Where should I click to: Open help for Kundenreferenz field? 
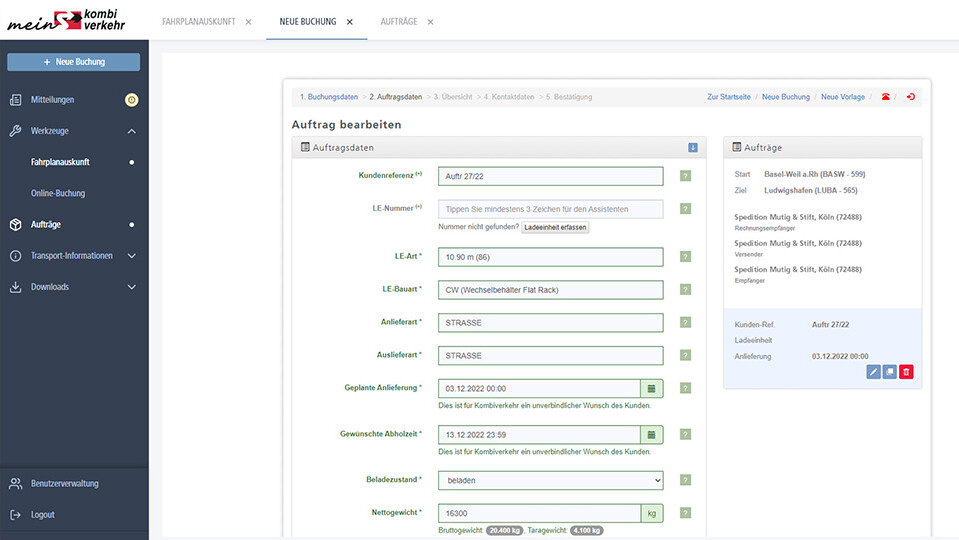[686, 176]
